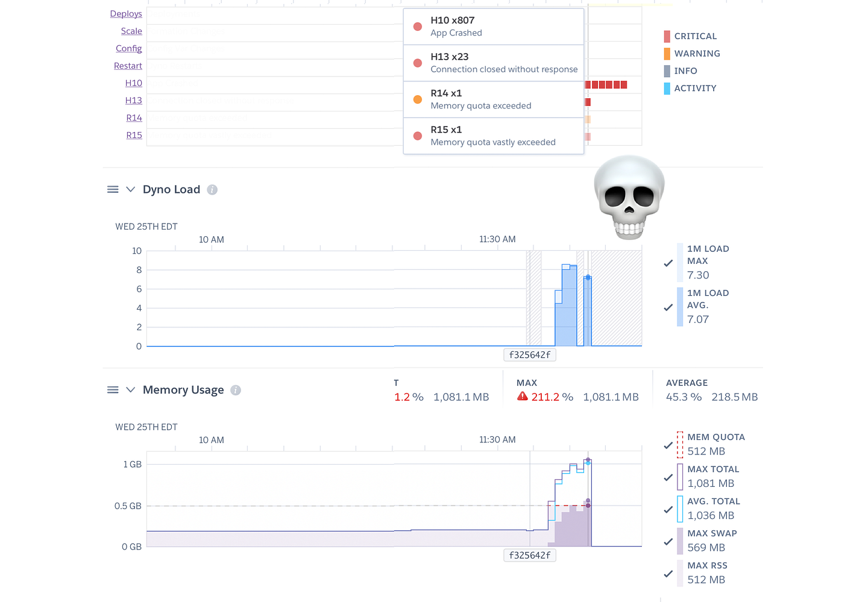This screenshot has width=868, height=602.
Task: Toggle the 1M LOAD MAX series checkmark
Action: 668,263
